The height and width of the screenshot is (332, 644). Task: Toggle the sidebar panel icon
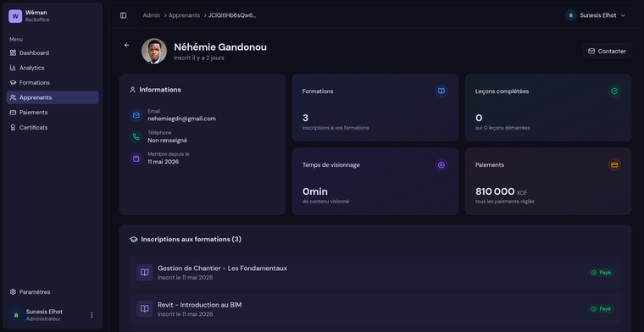pos(123,15)
